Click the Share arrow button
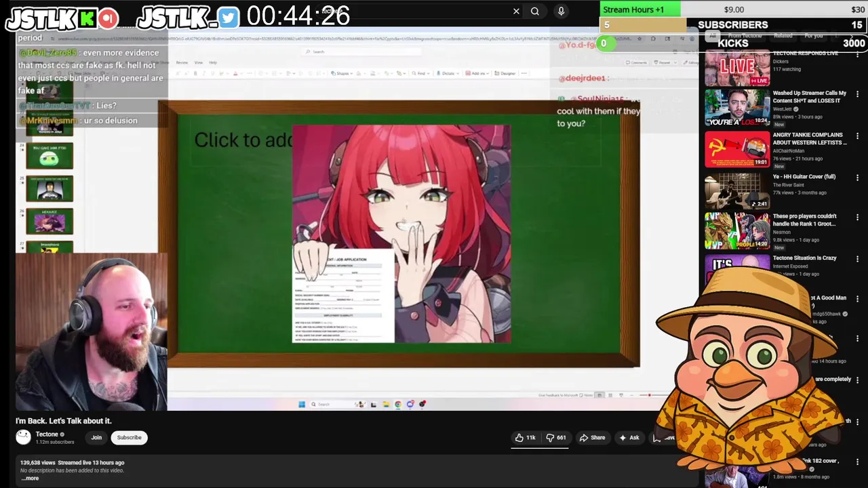The image size is (868, 488). 592,438
